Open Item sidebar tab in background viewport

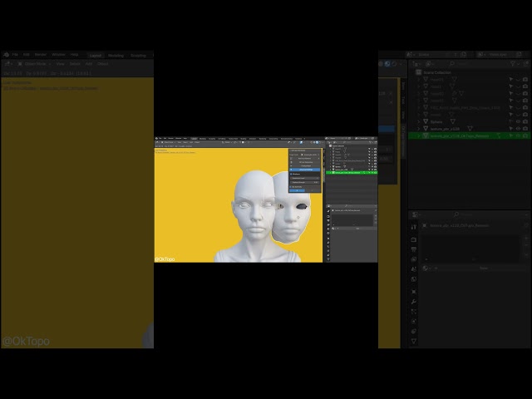pyautogui.click(x=403, y=86)
